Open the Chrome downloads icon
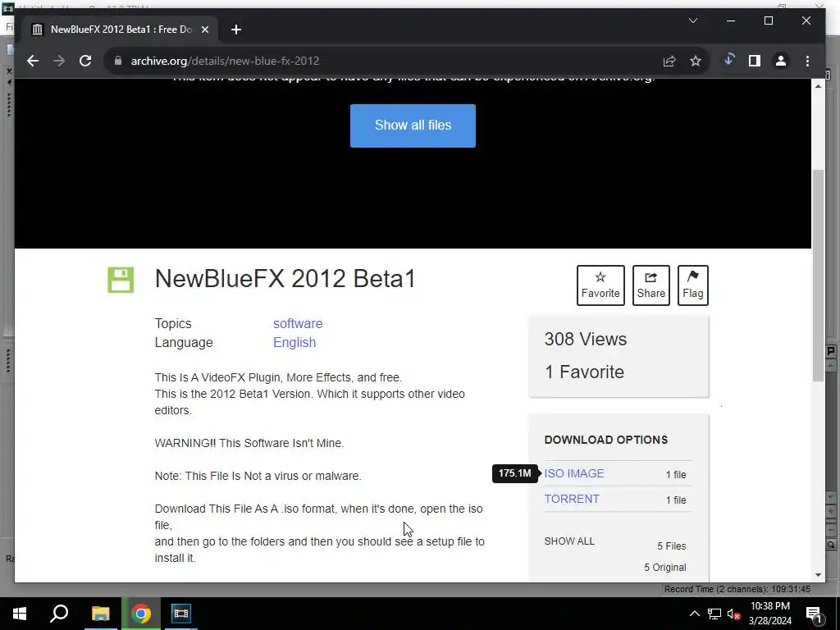This screenshot has height=630, width=840. click(728, 61)
